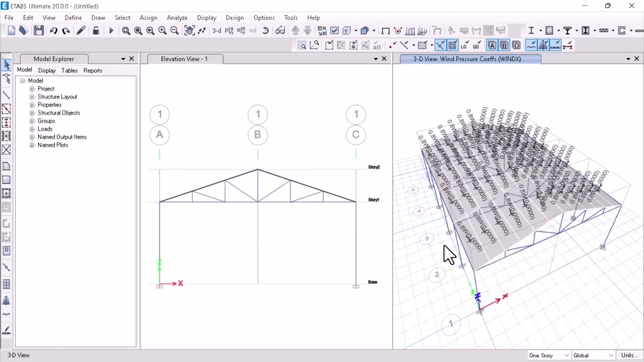Click the Set Display Options checkbox icon
This screenshot has width=644, height=362.
(335, 31)
